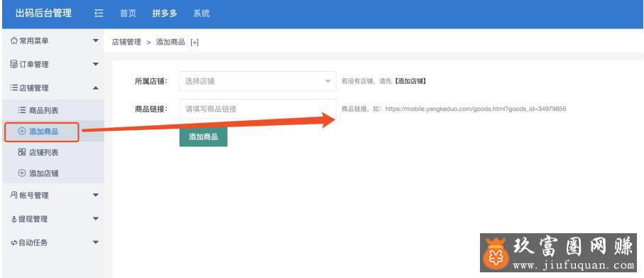Click the home icon beside 常用菜单
Viewport: 644px width, 278px height.
[x=14, y=41]
